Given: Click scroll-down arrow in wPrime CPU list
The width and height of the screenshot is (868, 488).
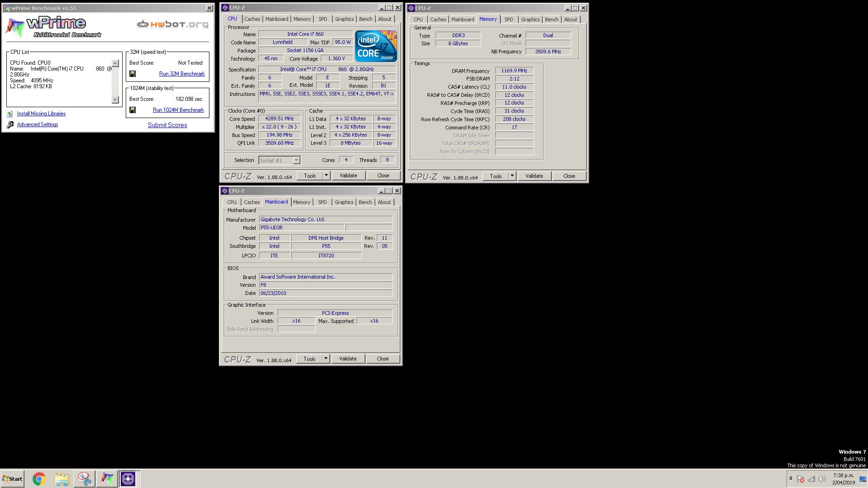Looking at the screenshot, I should click(x=115, y=100).
